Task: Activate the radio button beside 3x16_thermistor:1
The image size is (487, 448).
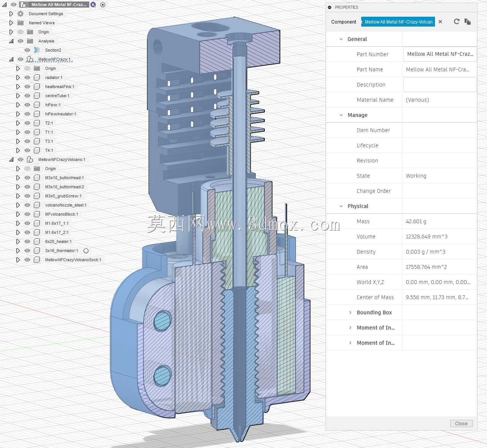Action: click(x=86, y=251)
